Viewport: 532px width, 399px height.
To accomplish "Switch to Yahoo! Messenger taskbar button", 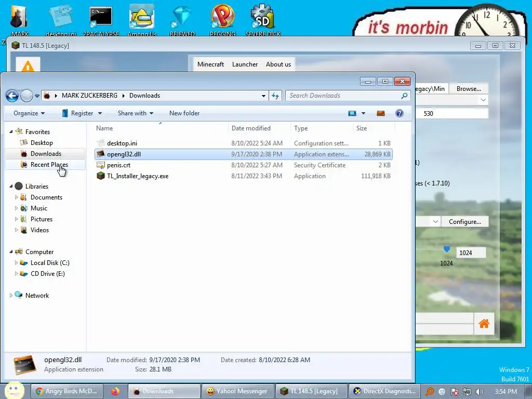I will pos(237,391).
